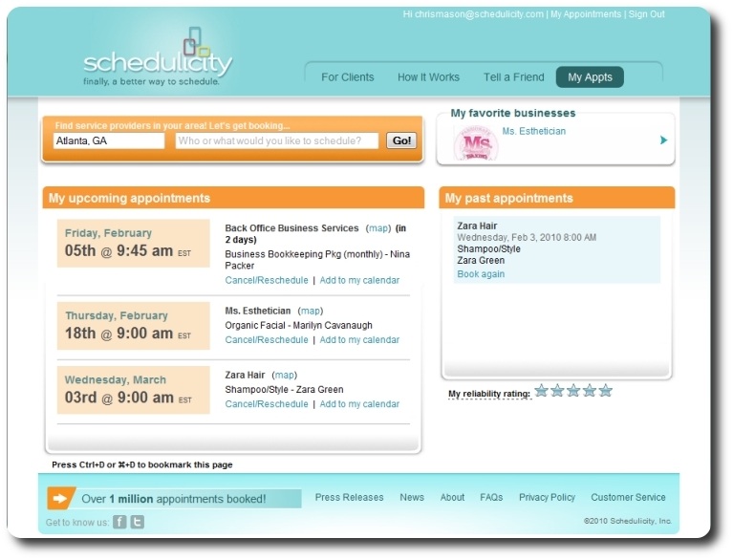Open the Facebook icon in footer
Viewport: 733px width, 560px height.
119,522
